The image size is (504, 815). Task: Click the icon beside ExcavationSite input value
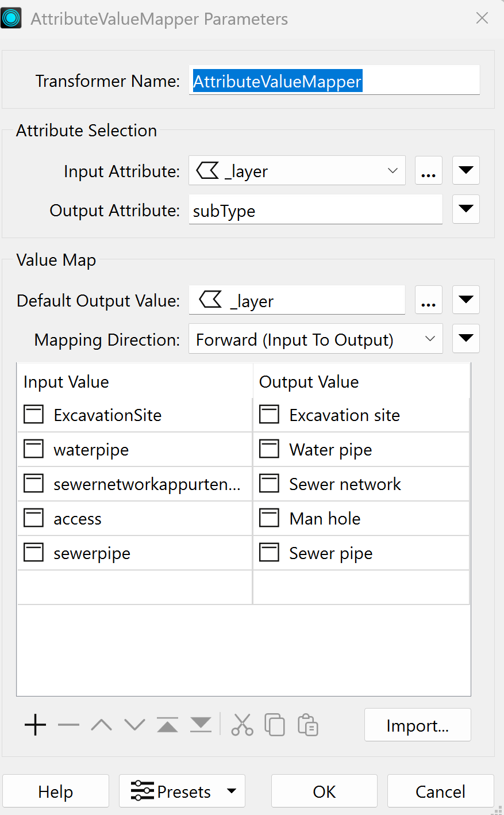click(x=34, y=414)
